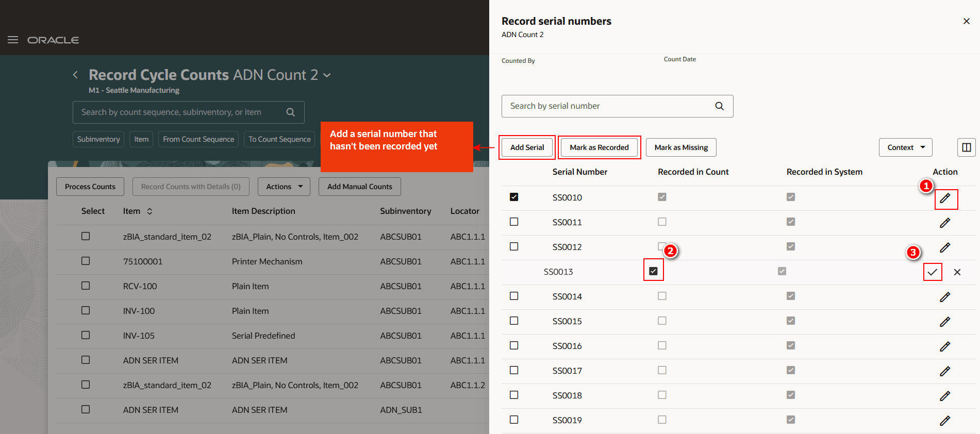Image resolution: width=980 pixels, height=434 pixels.
Task: Click the edit pencil for serial SS0010
Action: [x=945, y=198]
